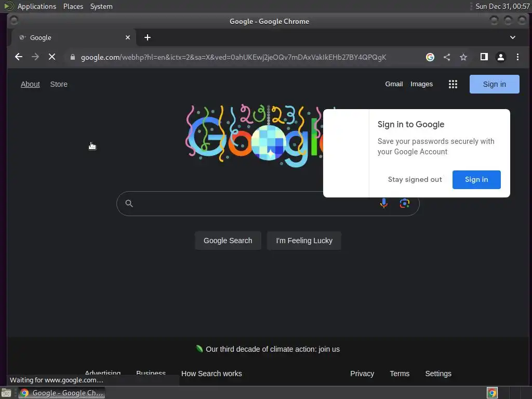Open the System menu
This screenshot has height=399, width=532.
click(x=101, y=6)
